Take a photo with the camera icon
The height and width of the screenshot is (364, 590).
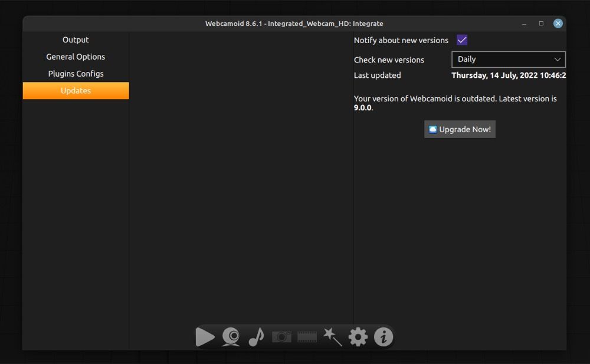tap(281, 336)
